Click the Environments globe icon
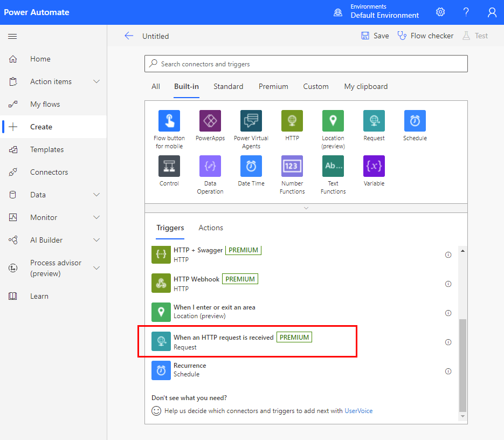Image resolution: width=504 pixels, height=440 pixels. click(x=338, y=12)
